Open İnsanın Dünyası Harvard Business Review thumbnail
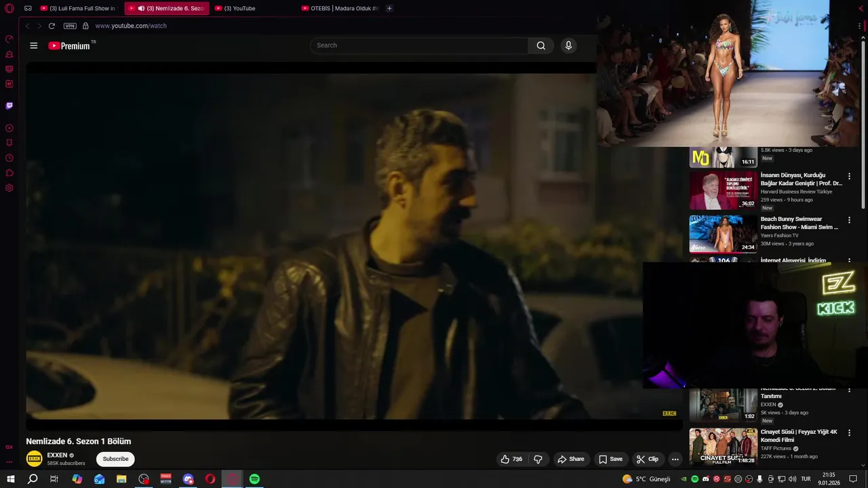Viewport: 868px width, 488px height. tap(723, 190)
